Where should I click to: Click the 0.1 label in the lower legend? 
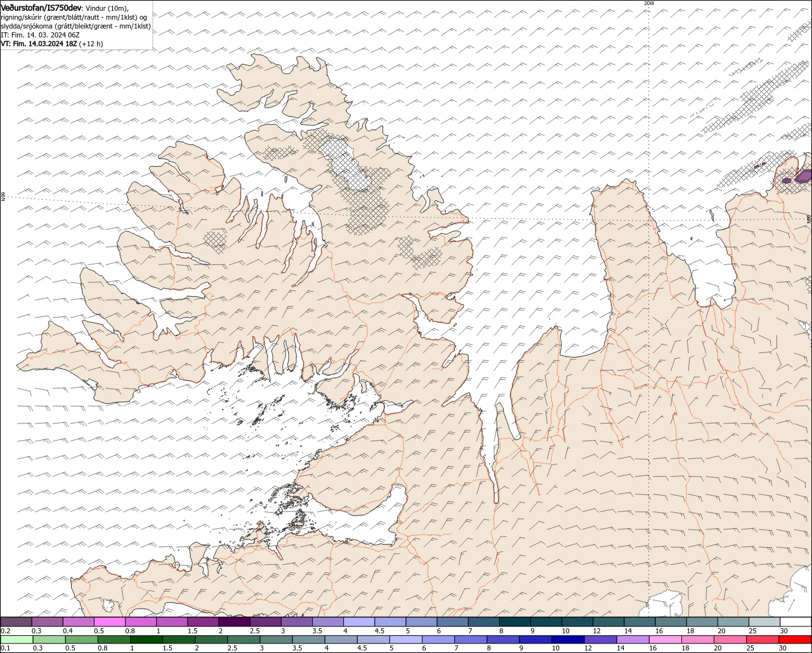click(5, 648)
